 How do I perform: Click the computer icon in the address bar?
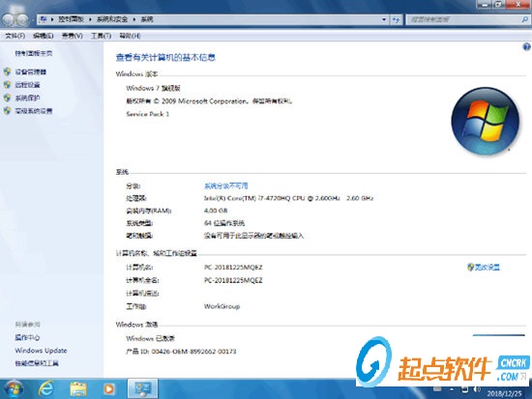(44, 19)
